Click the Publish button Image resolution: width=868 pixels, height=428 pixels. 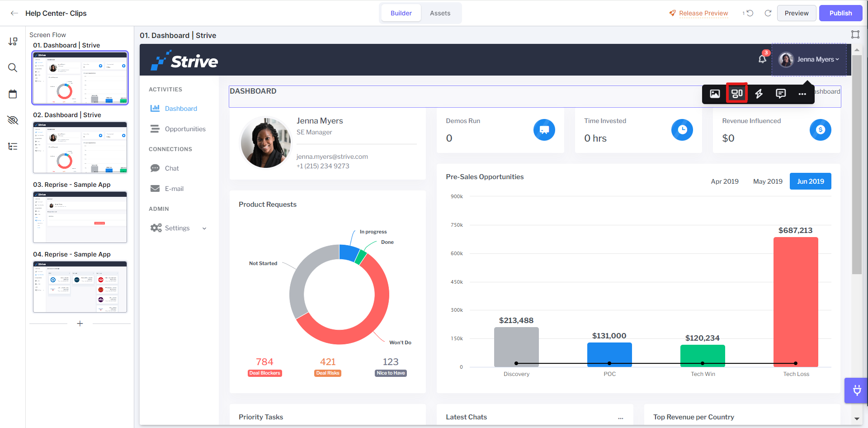pyautogui.click(x=841, y=13)
